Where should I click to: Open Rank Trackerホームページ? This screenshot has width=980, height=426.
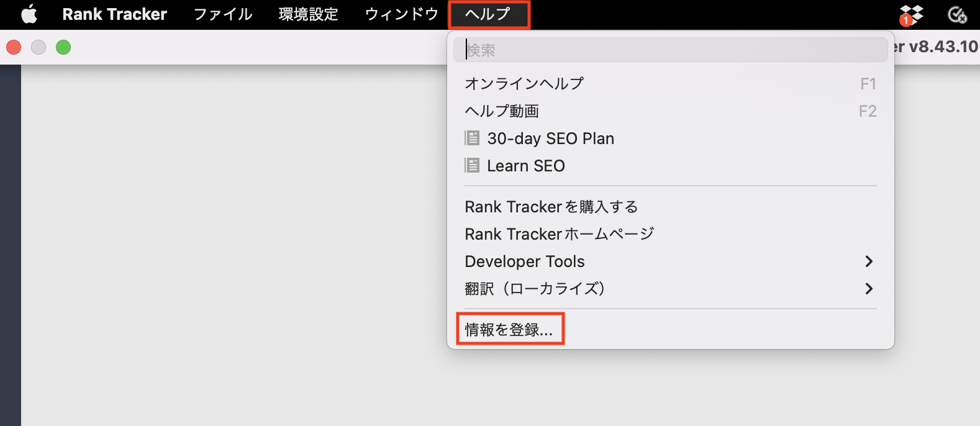point(671,234)
